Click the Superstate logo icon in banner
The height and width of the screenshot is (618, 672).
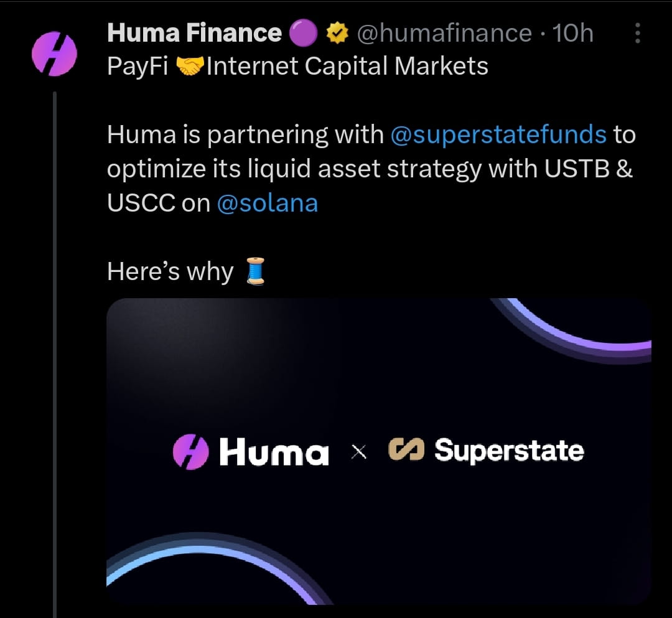tap(406, 449)
